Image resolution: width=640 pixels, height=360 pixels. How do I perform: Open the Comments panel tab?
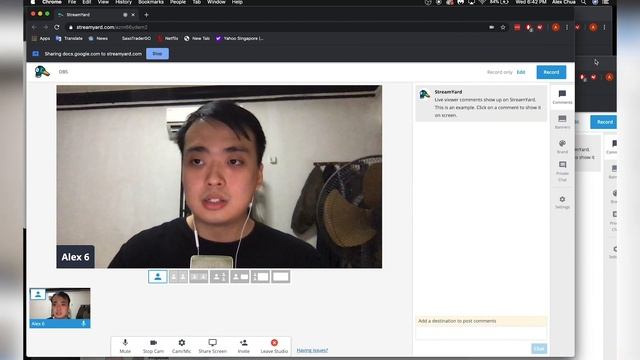[x=562, y=97]
